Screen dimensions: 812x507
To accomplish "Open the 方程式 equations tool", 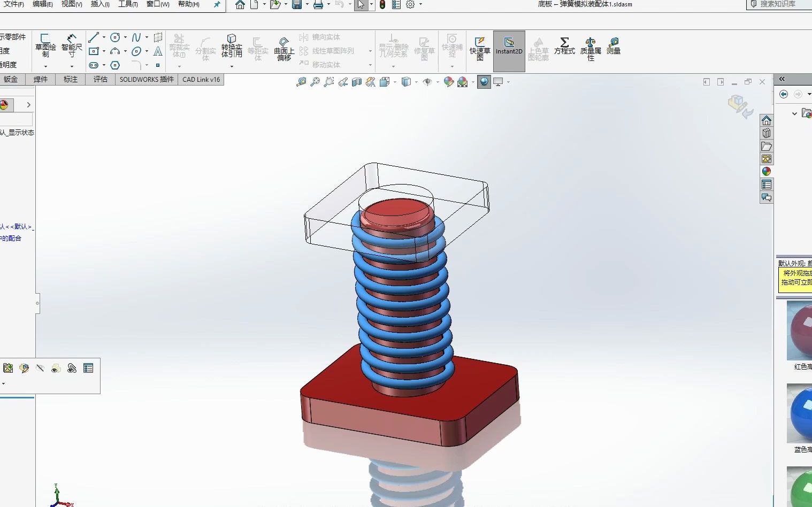I will point(564,46).
